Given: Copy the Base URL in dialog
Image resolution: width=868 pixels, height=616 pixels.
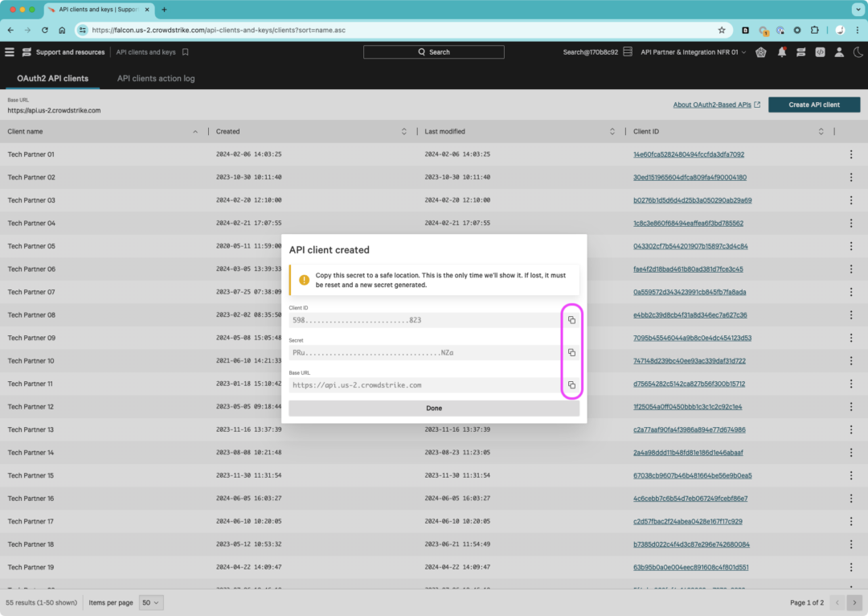Looking at the screenshot, I should (x=571, y=385).
